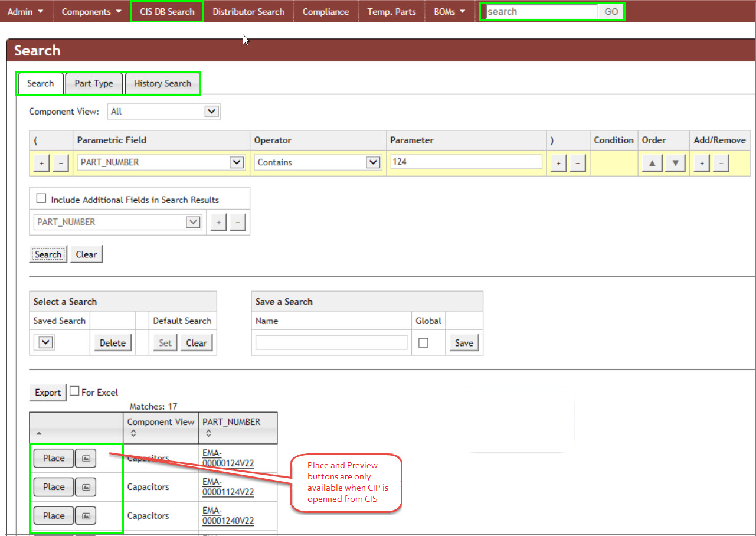Image resolution: width=756 pixels, height=536 pixels.
Task: Switch to the History Search tab
Action: click(162, 83)
